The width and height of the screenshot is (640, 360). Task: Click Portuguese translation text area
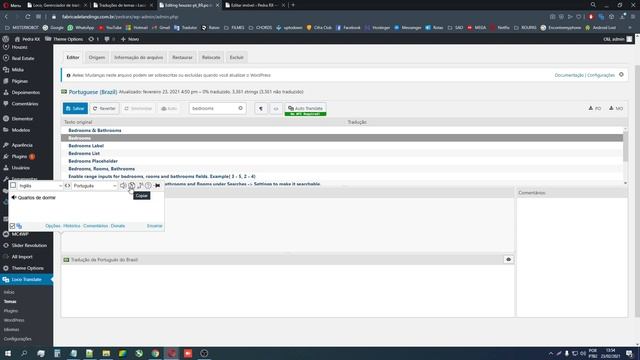click(x=288, y=290)
